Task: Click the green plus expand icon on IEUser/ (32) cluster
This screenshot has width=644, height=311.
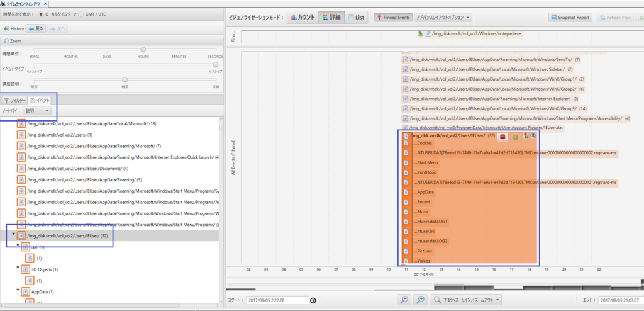Action: pos(514,137)
